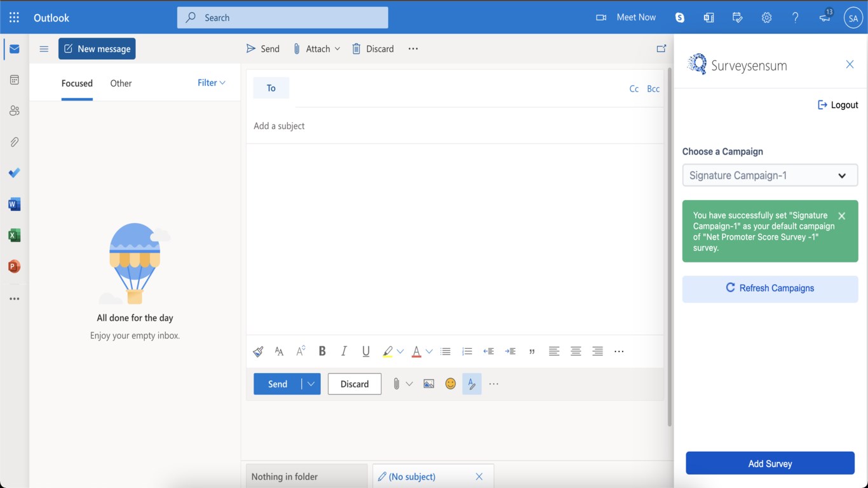Image resolution: width=868 pixels, height=488 pixels.
Task: Show more apps ellipsis in rail
Action: click(x=14, y=299)
